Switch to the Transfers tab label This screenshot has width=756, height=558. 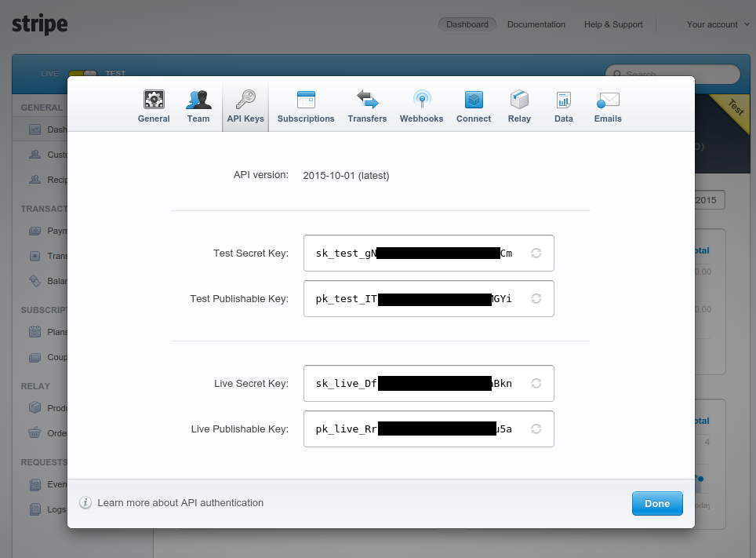(367, 119)
